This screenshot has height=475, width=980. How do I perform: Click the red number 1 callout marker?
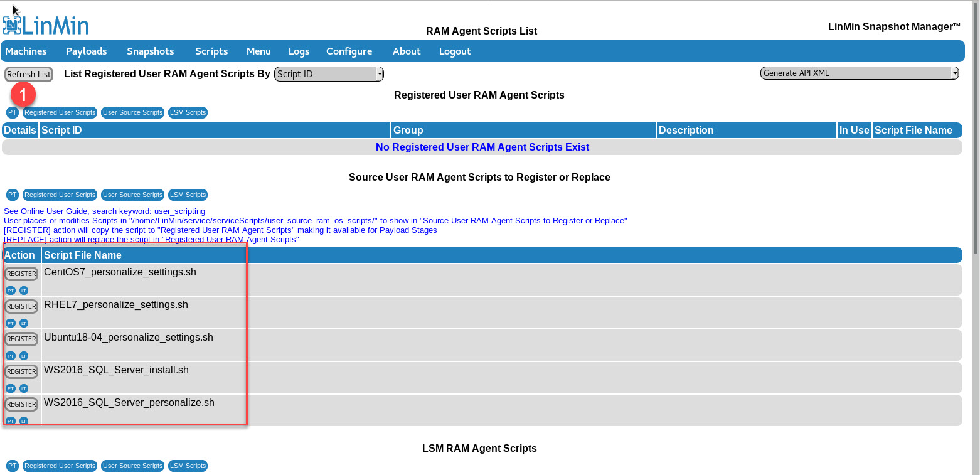click(23, 95)
